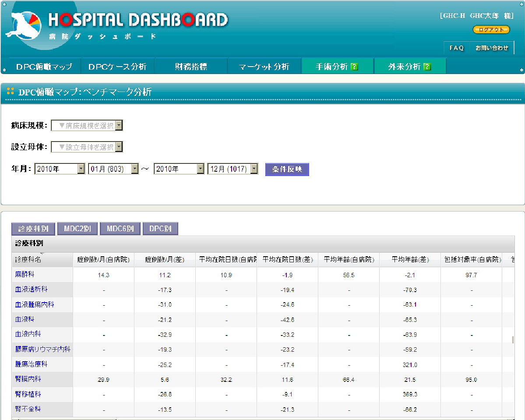525x420 pixels.
Task: Click the 95.0 cell in 腎臓内科 row
Action: (x=471, y=379)
